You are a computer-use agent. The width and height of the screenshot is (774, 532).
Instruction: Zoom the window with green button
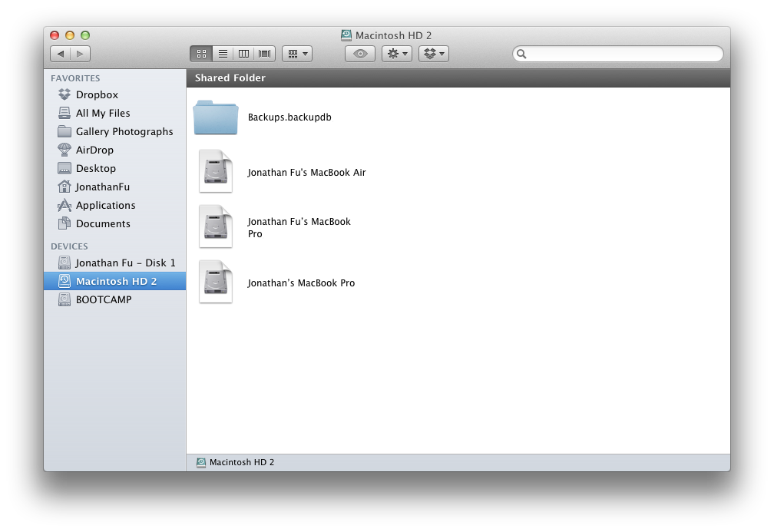tap(85, 35)
